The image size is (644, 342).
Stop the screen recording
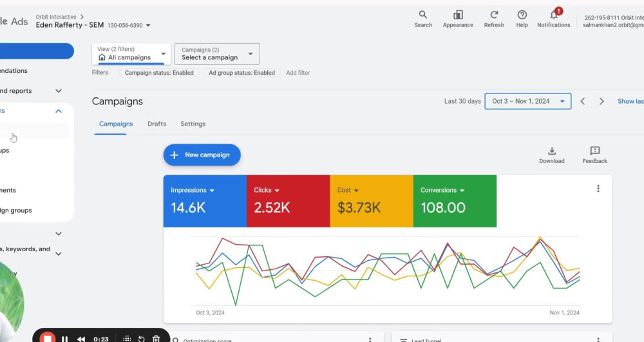point(47,338)
